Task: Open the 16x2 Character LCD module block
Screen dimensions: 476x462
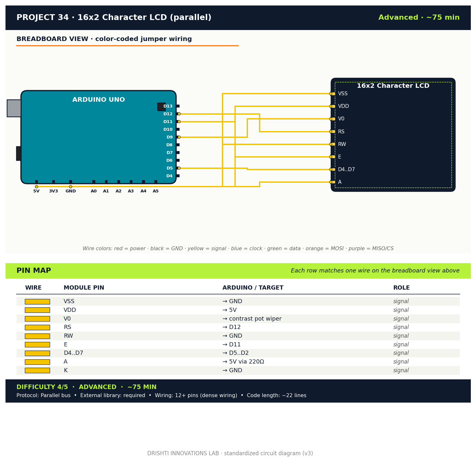Action: tap(393, 86)
